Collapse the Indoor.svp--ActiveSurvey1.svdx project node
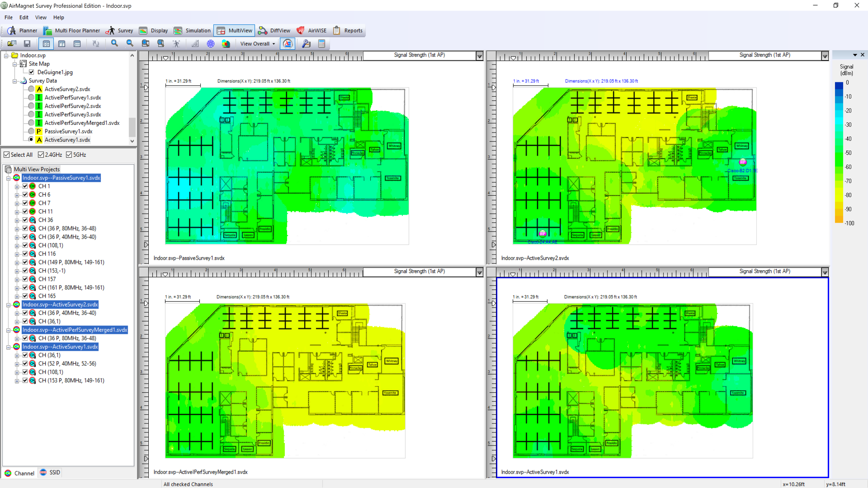Image resolution: width=868 pixels, height=488 pixels. 8,347
